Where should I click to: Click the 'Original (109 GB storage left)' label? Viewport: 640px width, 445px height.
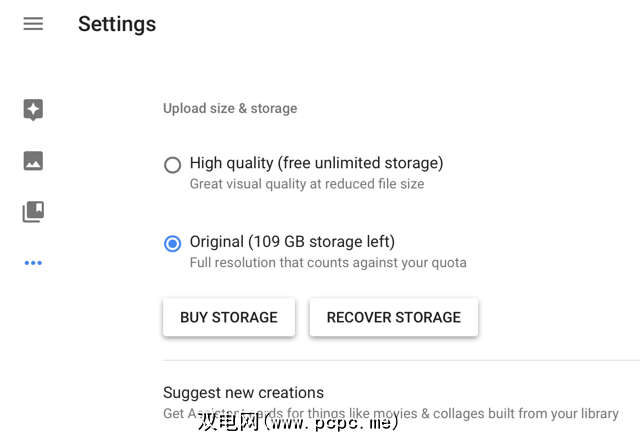(292, 241)
